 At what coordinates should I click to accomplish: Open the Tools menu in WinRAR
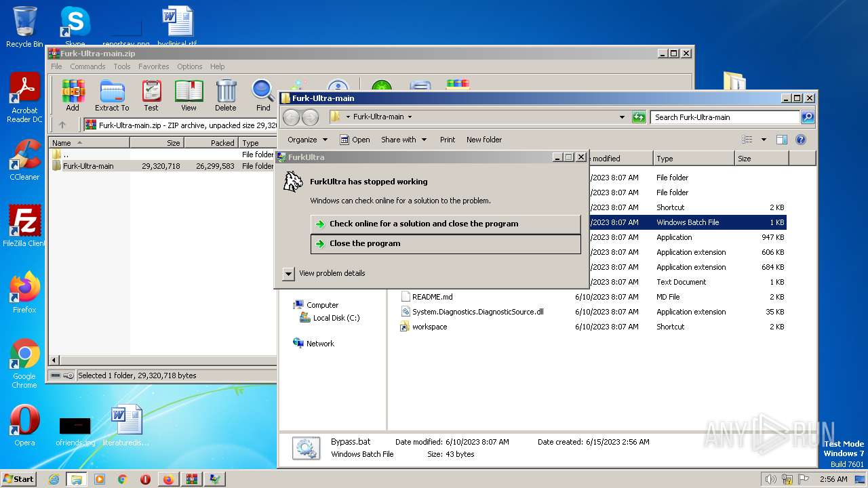(x=122, y=66)
